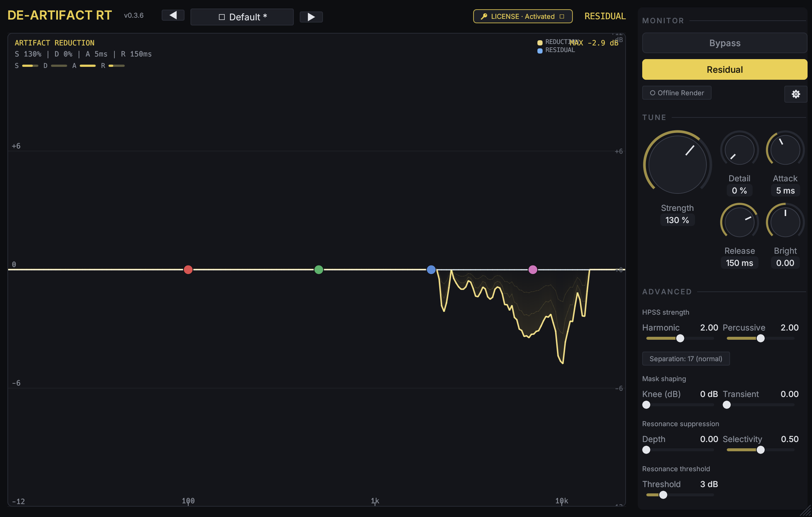This screenshot has height=517, width=812.
Task: Click the yellow REDUCTION legend dot
Action: (x=540, y=43)
